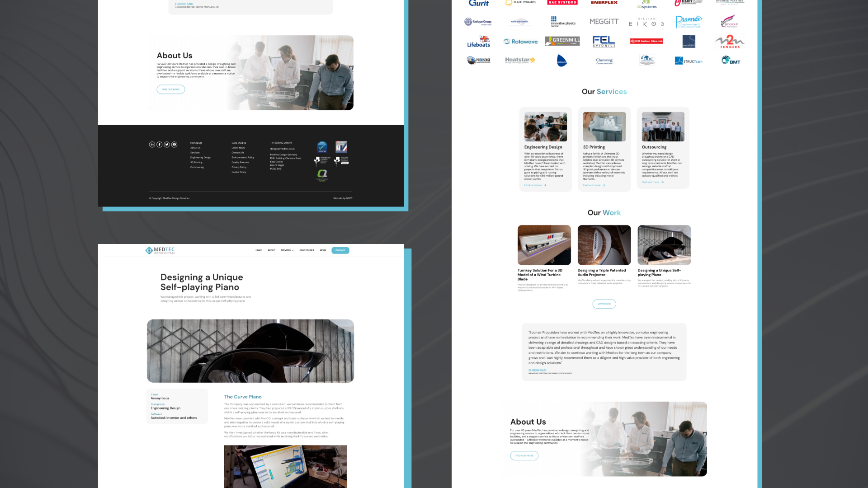The height and width of the screenshot is (488, 868).
Task: Click the Unique Group client logo
Action: [478, 22]
